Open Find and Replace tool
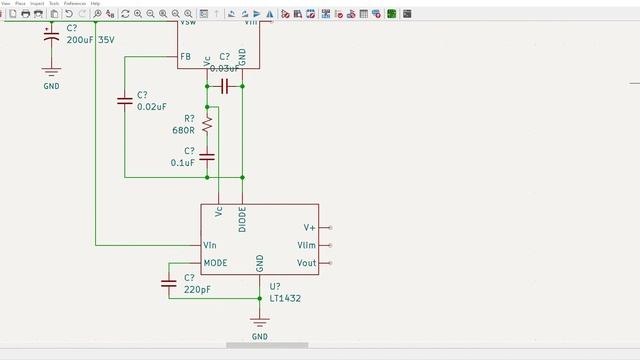This screenshot has width=640, height=360. click(110, 14)
